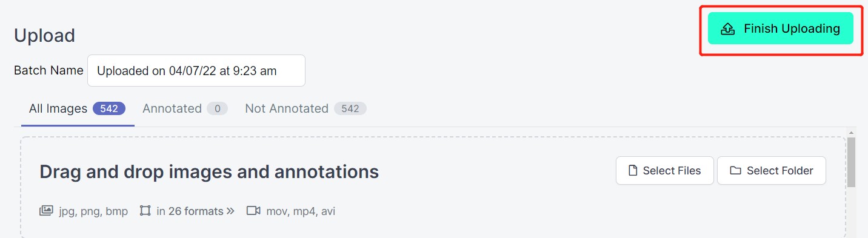868x238 pixels.
Task: Click the file icon on Select Files
Action: [x=633, y=171]
